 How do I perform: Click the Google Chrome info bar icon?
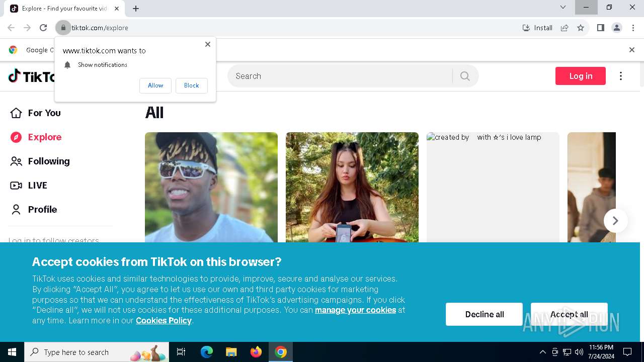coord(13,50)
